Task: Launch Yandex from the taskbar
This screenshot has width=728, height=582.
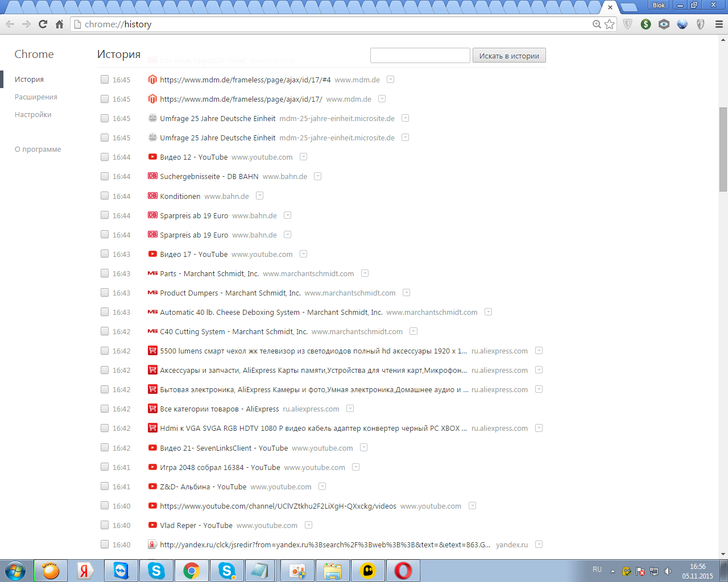Action: [x=86, y=571]
